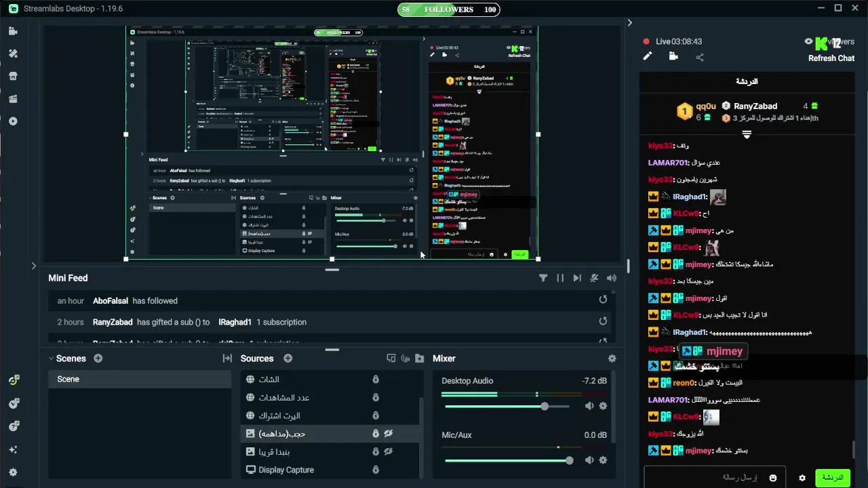Open Settings gear at bottom of sidebar
The width and height of the screenshot is (868, 488).
pos(13,472)
